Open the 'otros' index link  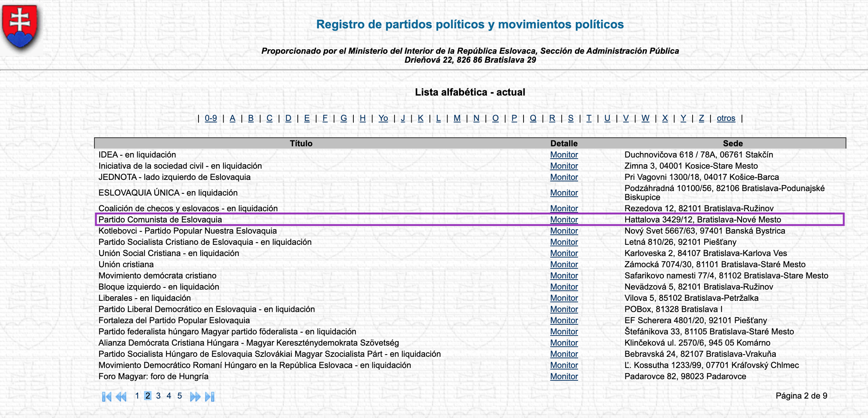[726, 118]
